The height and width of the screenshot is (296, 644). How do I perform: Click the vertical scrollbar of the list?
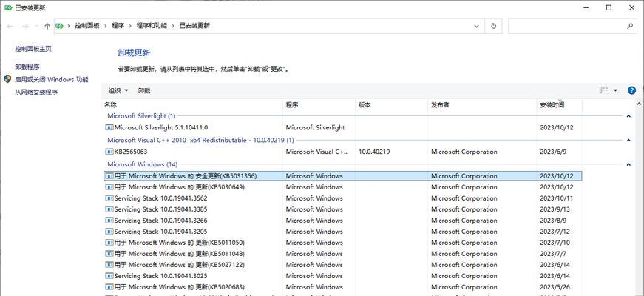(x=640, y=198)
